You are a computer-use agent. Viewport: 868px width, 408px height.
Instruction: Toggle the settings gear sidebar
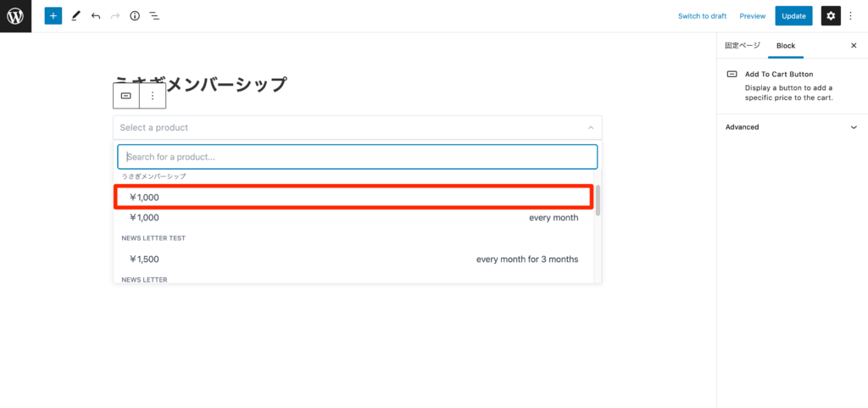click(831, 16)
